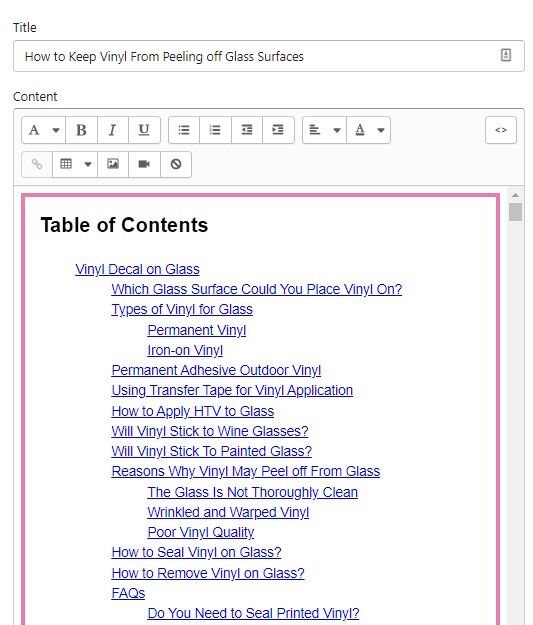Open the text formatting A menu
The height and width of the screenshot is (625, 533).
click(x=43, y=130)
